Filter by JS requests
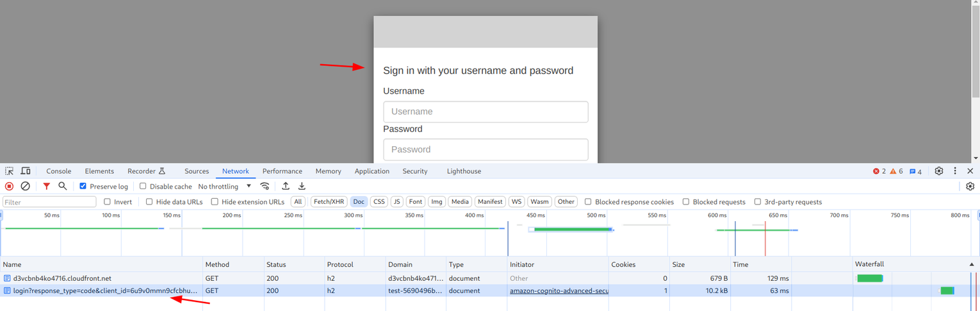This screenshot has height=311, width=980. click(397, 202)
